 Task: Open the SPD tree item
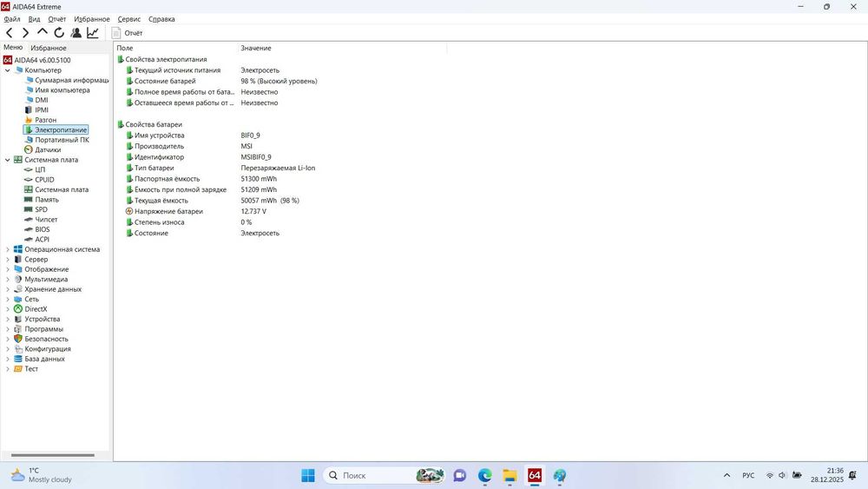[41, 210]
